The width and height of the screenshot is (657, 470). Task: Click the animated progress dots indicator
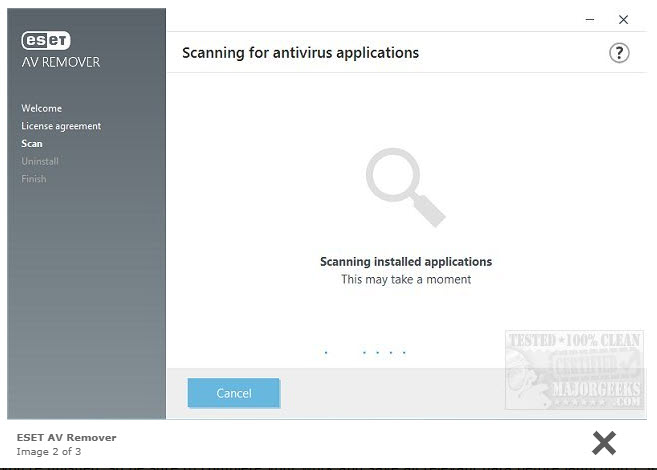click(x=366, y=352)
